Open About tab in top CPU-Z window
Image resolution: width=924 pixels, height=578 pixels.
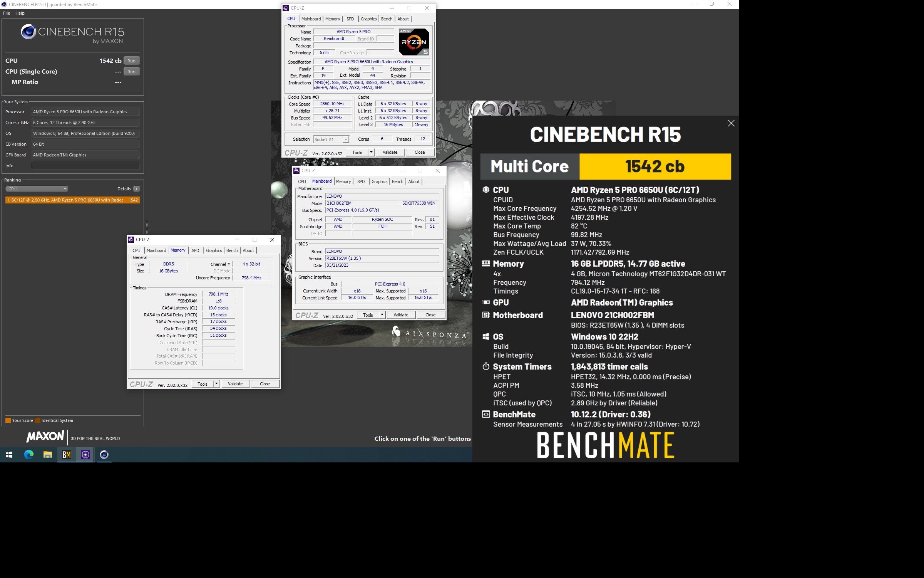click(403, 19)
